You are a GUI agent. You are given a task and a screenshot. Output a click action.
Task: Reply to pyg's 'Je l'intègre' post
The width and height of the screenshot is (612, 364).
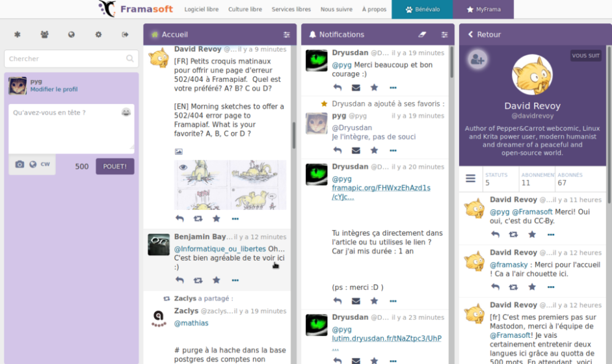[x=338, y=150]
